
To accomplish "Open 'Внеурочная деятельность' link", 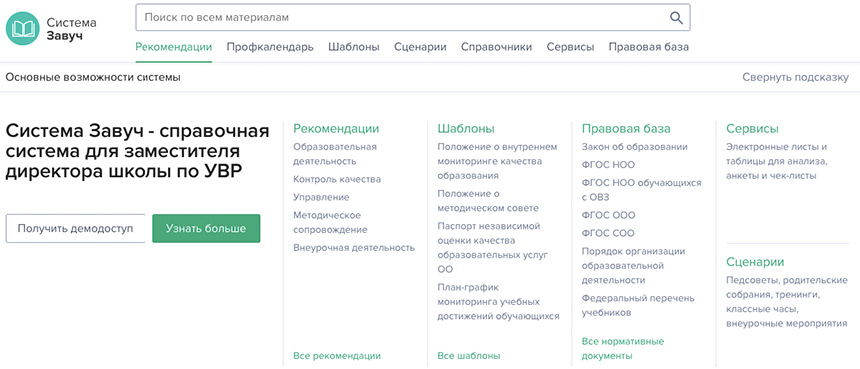I will click(354, 248).
